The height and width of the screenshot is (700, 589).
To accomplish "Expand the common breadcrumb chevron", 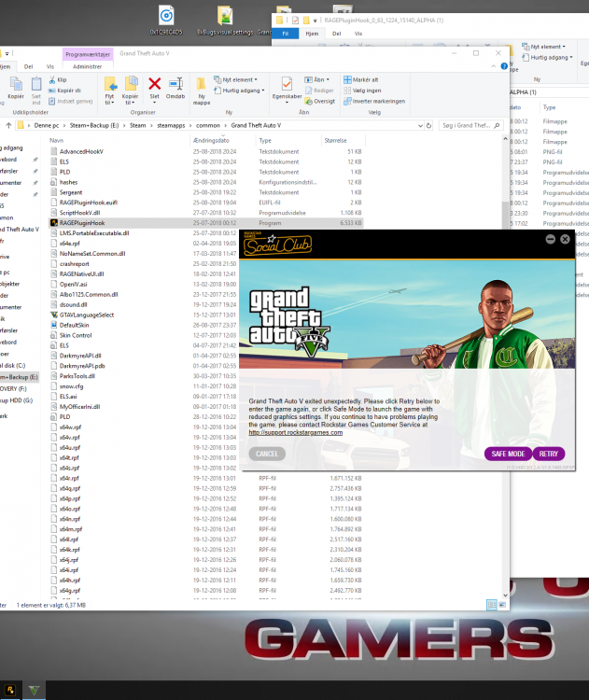I will click(x=225, y=125).
